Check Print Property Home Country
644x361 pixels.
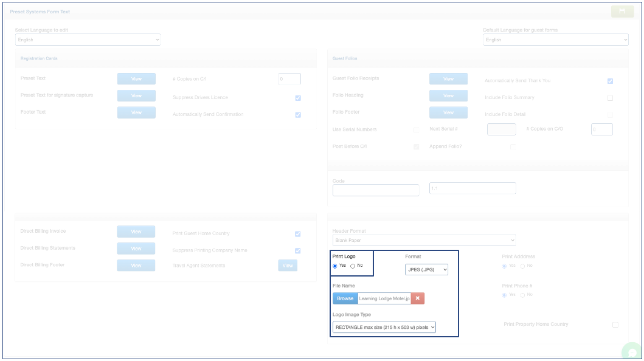click(615, 325)
